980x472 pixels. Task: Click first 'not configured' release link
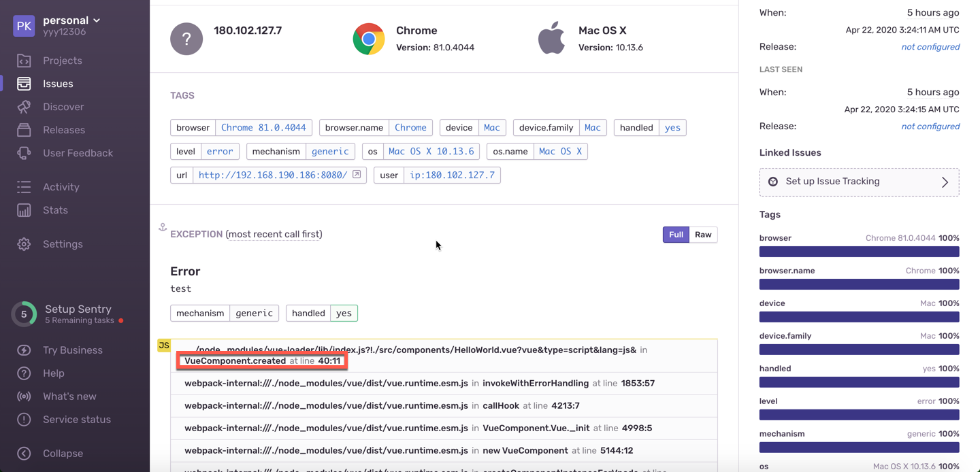(x=930, y=47)
